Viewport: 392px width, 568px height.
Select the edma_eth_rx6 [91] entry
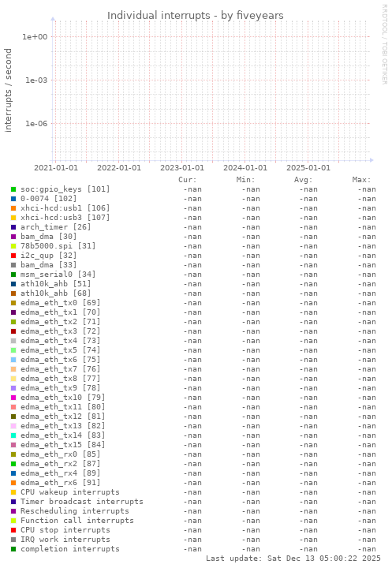pyautogui.click(x=60, y=483)
